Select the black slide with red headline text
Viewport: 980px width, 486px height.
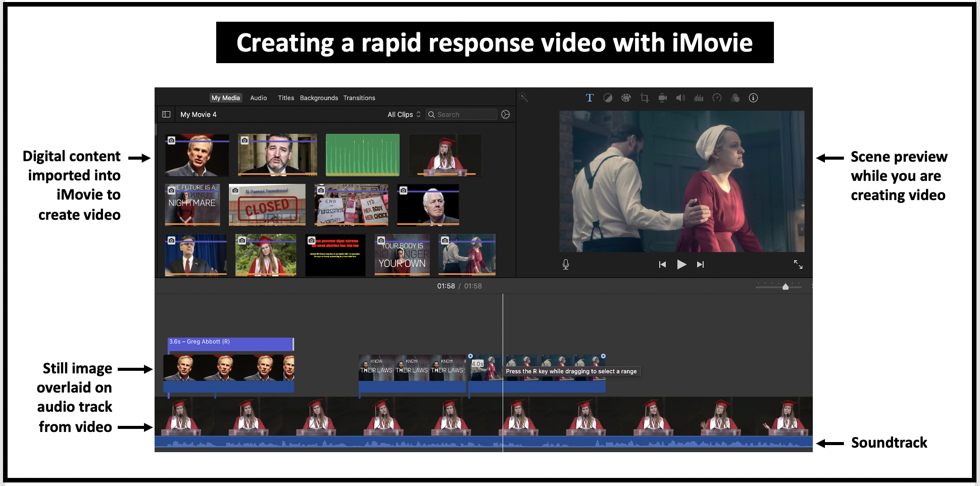335,255
